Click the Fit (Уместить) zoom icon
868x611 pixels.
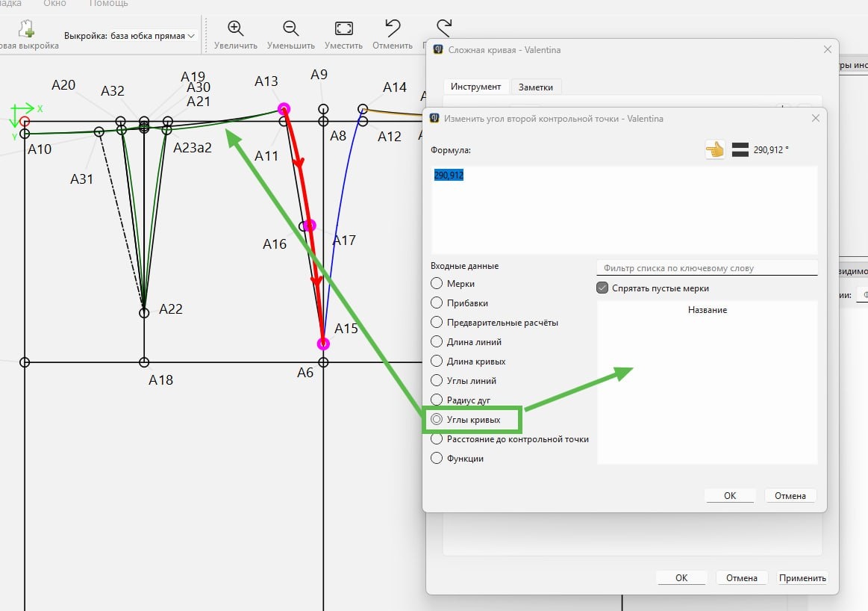pyautogui.click(x=344, y=28)
